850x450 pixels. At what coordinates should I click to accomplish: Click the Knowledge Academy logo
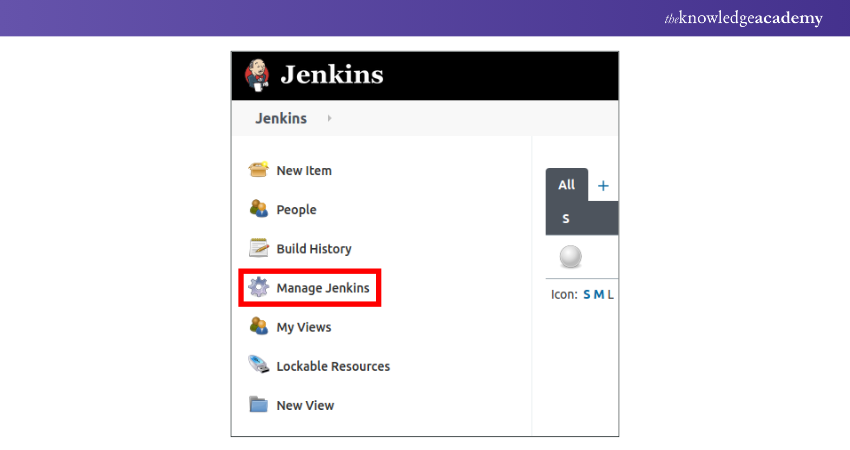click(743, 18)
